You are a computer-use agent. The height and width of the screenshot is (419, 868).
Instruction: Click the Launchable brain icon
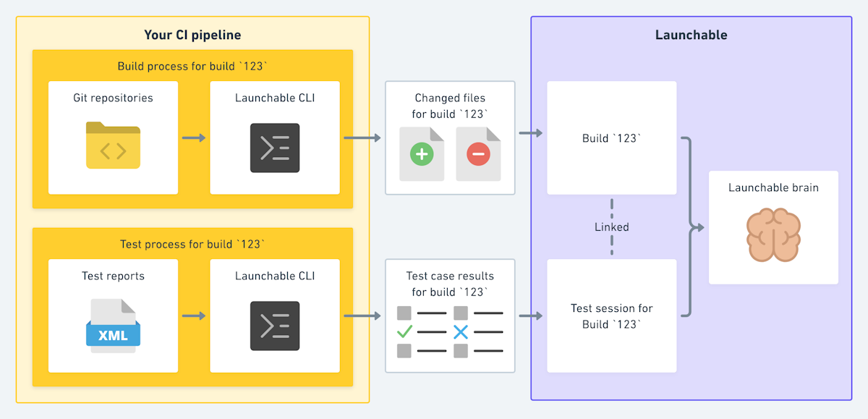click(773, 234)
